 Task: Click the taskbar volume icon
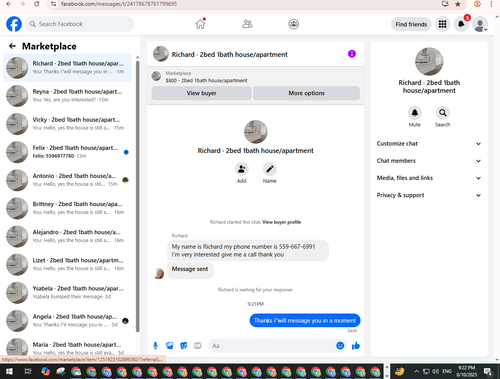435,371
